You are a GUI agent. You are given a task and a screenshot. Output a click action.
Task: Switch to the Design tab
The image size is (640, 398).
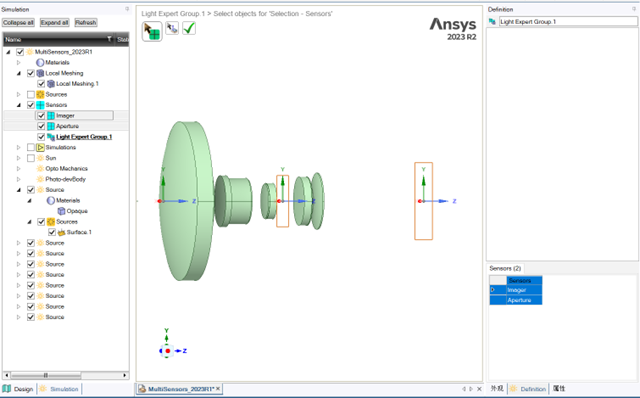pos(18,389)
